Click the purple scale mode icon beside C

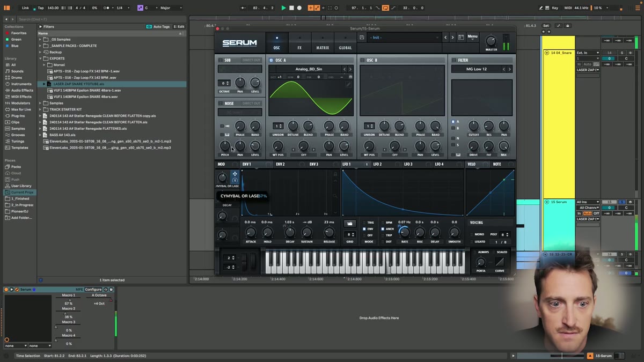click(140, 8)
